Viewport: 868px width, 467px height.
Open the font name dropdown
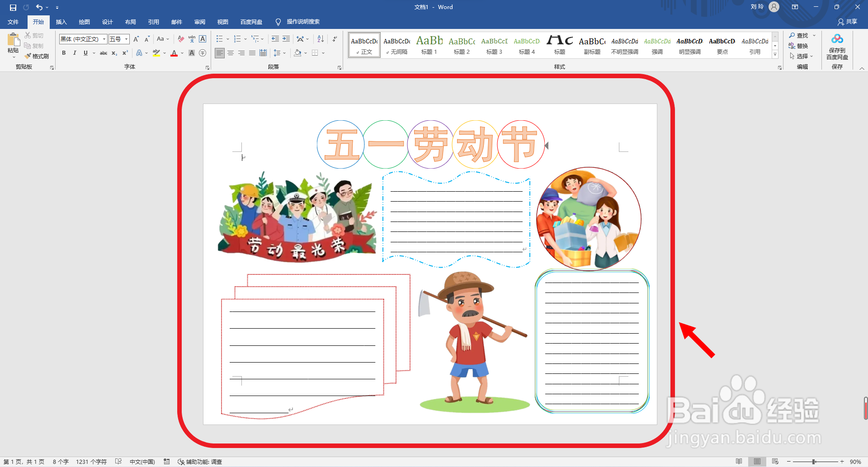tap(104, 39)
